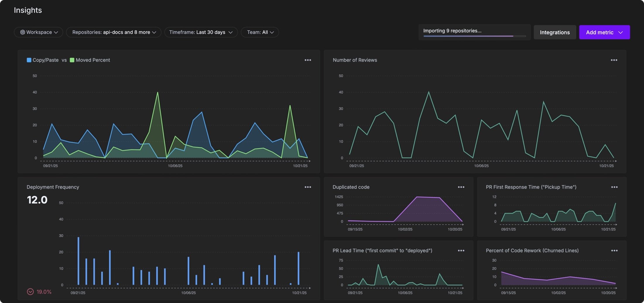The height and width of the screenshot is (303, 644).
Task: Open PR First Response Time options menu
Action: point(614,187)
